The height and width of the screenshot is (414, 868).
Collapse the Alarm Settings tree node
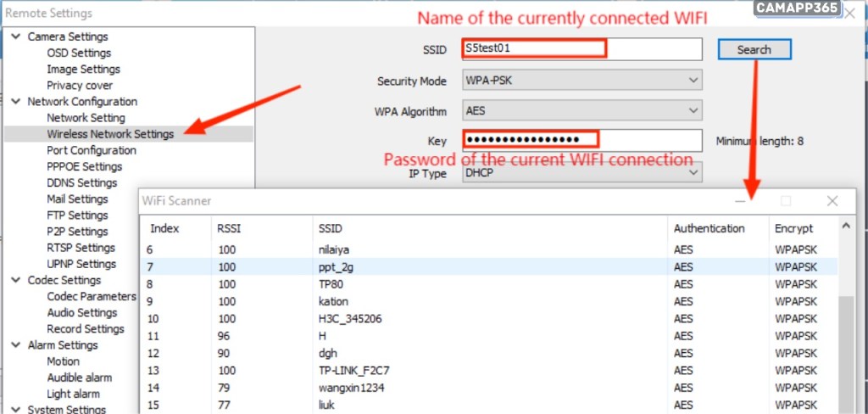(x=15, y=345)
